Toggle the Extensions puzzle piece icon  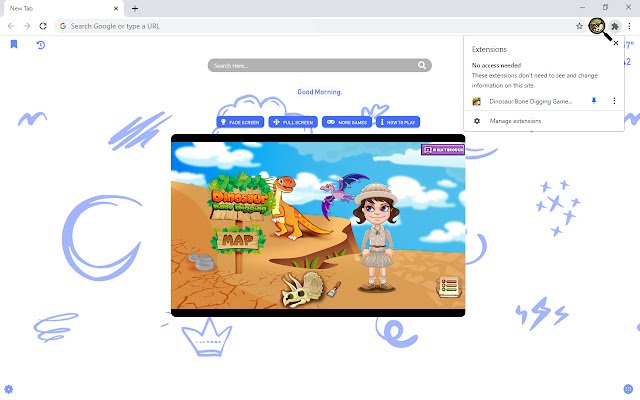coord(615,27)
